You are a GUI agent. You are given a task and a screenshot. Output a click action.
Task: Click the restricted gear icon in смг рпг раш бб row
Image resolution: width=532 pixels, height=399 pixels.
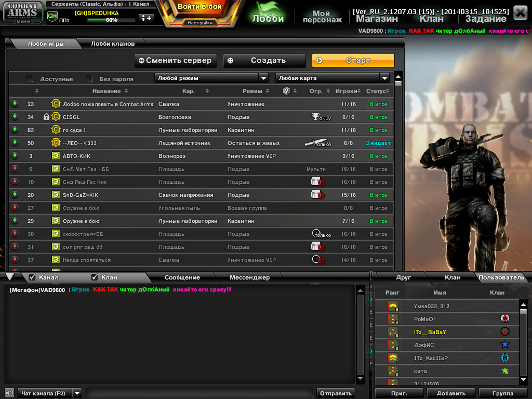317,247
